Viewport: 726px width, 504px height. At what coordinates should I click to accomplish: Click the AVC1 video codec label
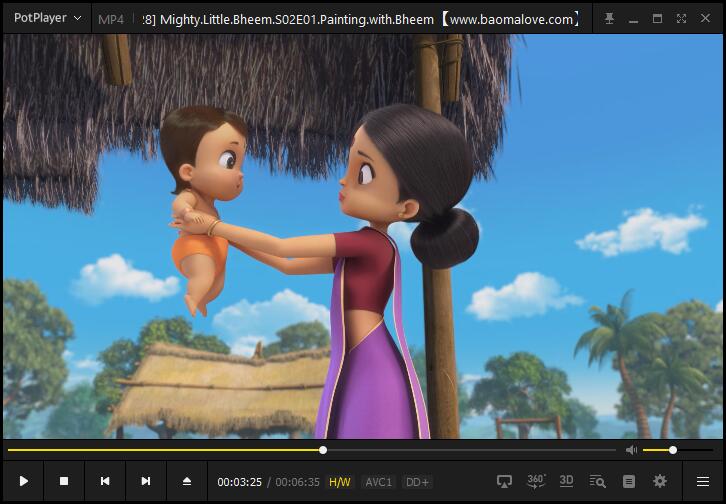click(378, 482)
